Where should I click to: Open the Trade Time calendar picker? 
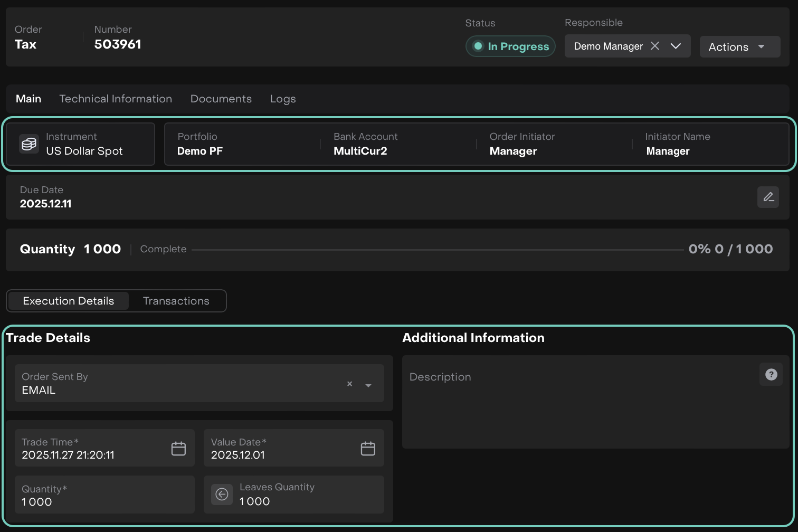pos(178,449)
